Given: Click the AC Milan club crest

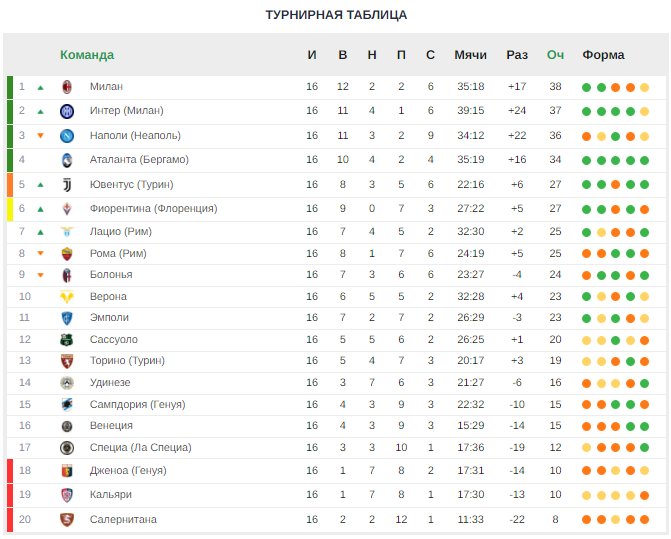Looking at the screenshot, I should (67, 87).
